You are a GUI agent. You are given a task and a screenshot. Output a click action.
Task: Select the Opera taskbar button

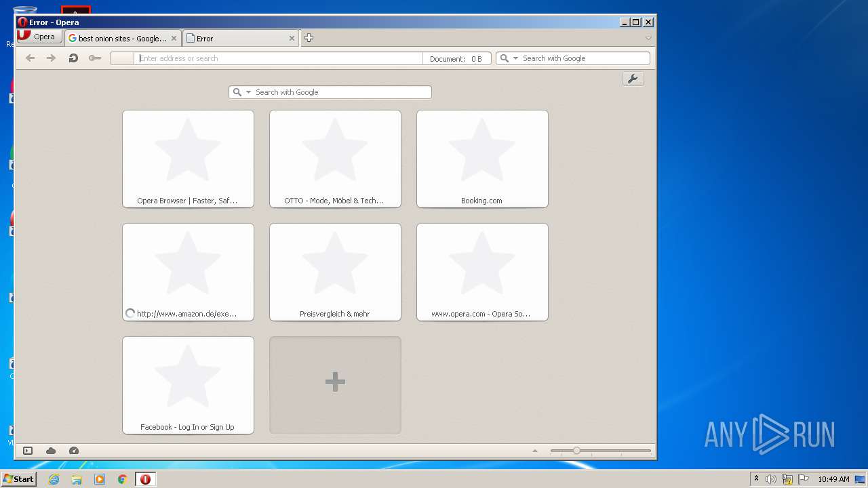pos(145,479)
